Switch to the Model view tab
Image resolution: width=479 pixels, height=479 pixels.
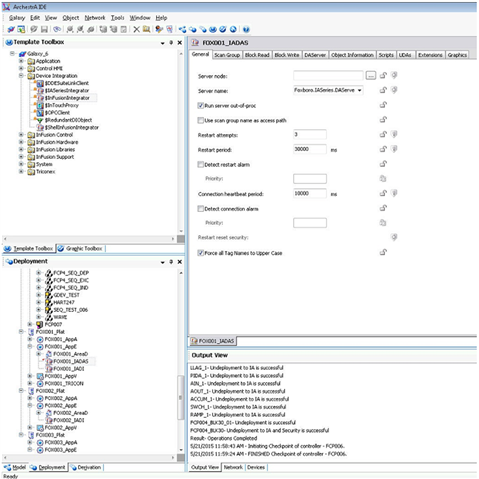(15, 467)
